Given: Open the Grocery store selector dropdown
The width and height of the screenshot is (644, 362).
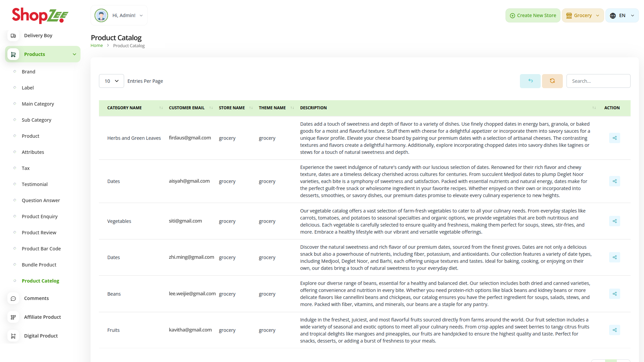Looking at the screenshot, I should (x=583, y=15).
